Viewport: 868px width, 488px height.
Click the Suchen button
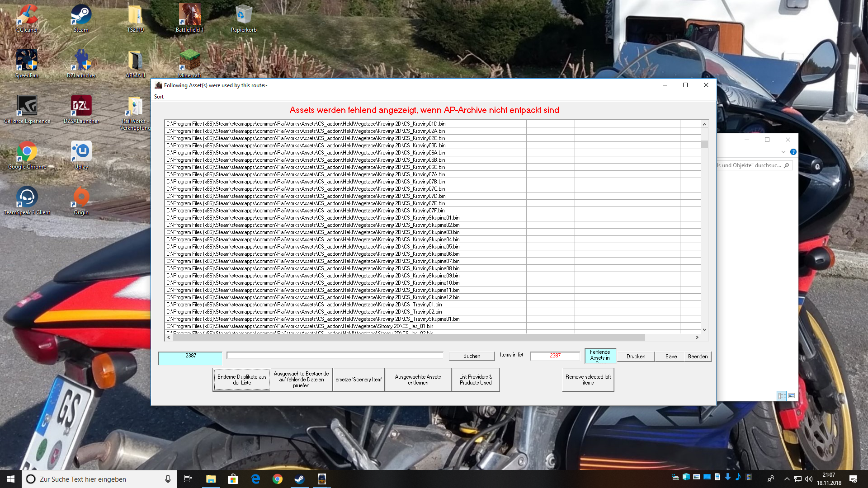click(472, 356)
